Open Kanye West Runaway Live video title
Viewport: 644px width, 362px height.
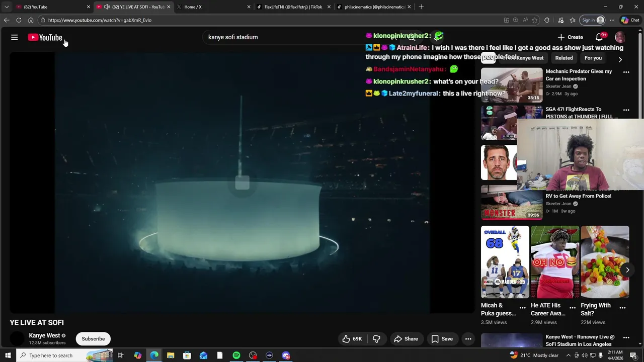click(580, 340)
